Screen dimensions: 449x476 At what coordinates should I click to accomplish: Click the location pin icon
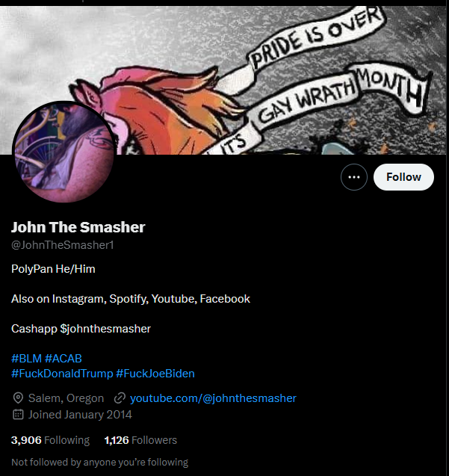18,398
